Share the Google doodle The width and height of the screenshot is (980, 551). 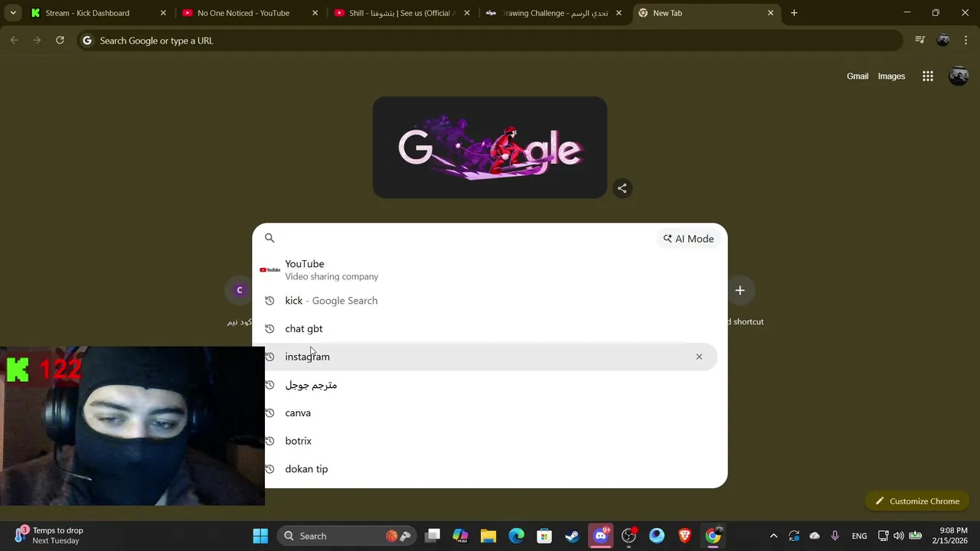coord(622,188)
